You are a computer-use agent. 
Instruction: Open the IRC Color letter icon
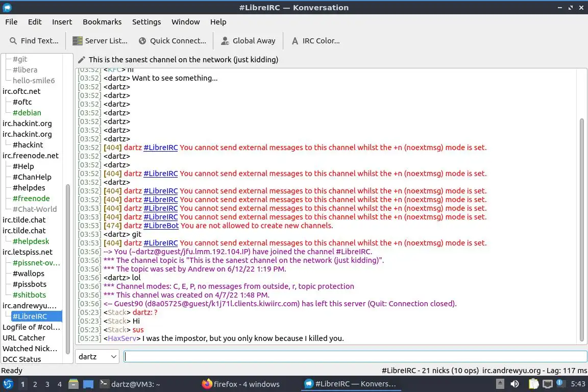(295, 41)
